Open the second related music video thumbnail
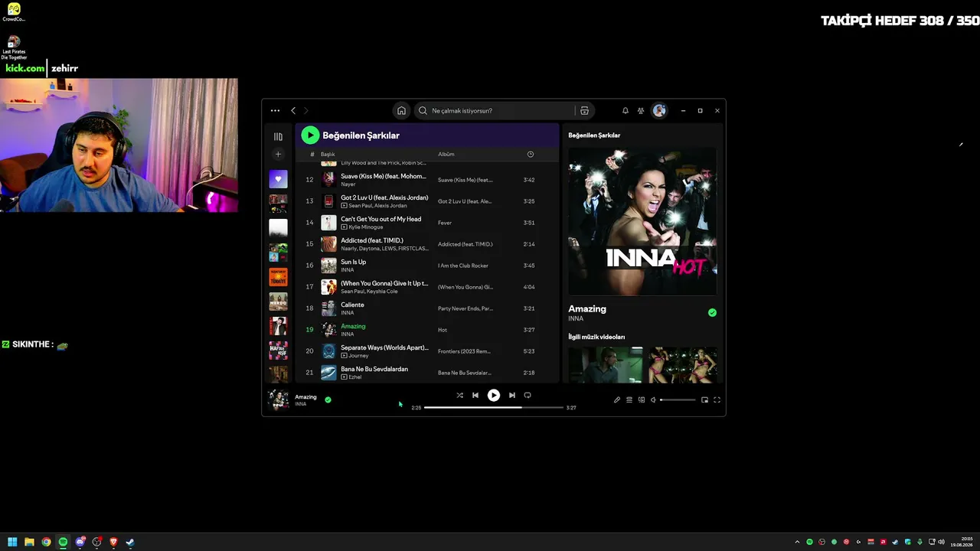The width and height of the screenshot is (980, 551). tap(683, 365)
